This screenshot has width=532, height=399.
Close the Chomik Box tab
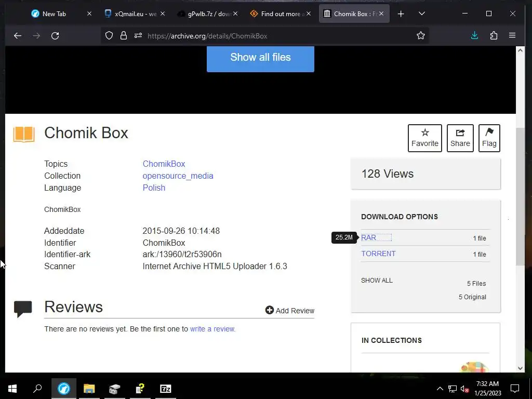[381, 14]
